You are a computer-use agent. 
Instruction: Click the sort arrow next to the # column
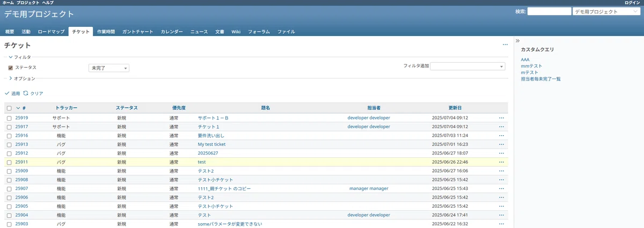18,108
